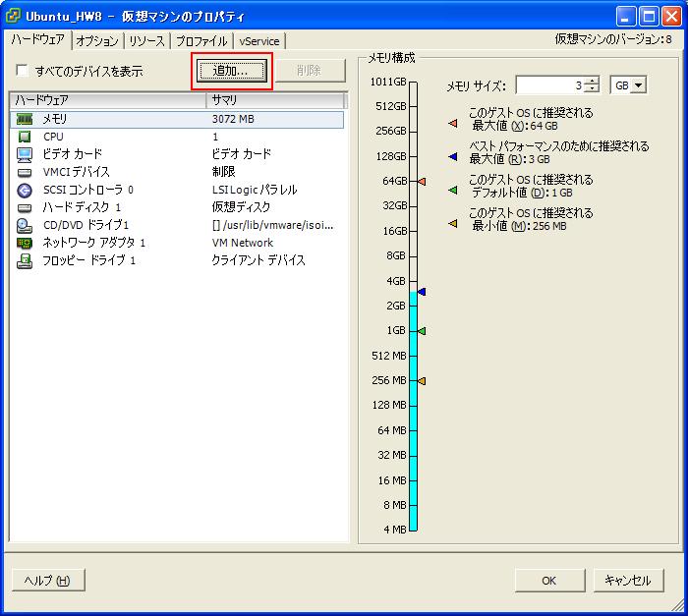Image resolution: width=688 pixels, height=616 pixels.
Task: Select the ハード ディスク 1 row
Action: pyautogui.click(x=177, y=207)
